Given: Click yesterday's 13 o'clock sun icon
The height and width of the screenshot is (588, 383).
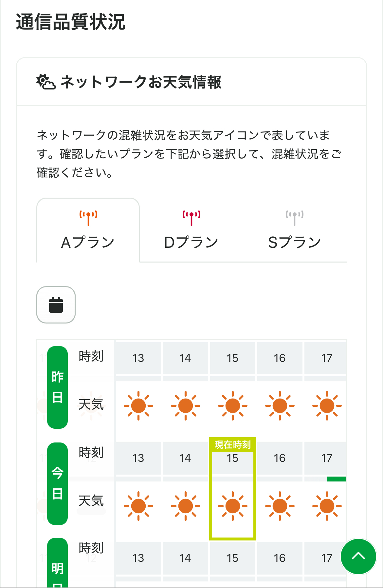Looking at the screenshot, I should tap(138, 406).
